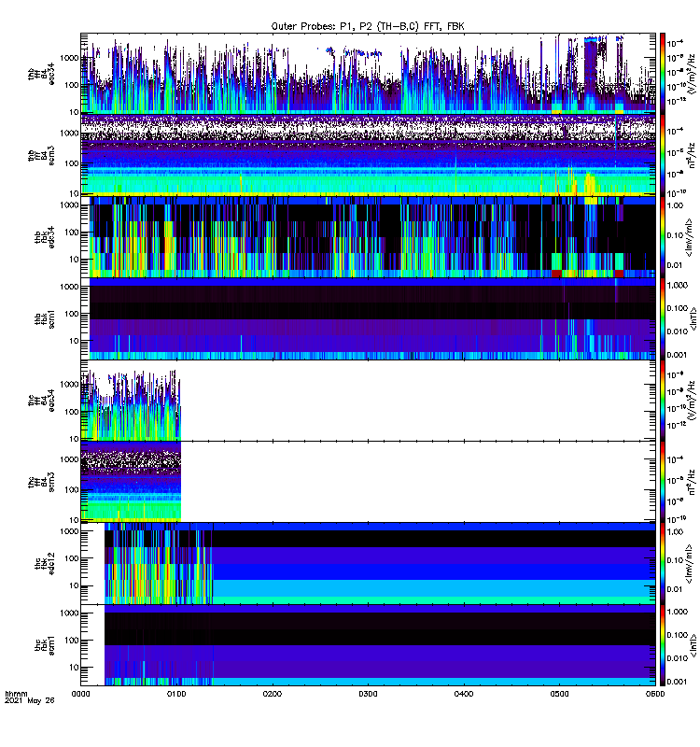Click the "1.00" tick on thb edc34 color bar
This screenshot has width=700, height=747.
(x=675, y=205)
